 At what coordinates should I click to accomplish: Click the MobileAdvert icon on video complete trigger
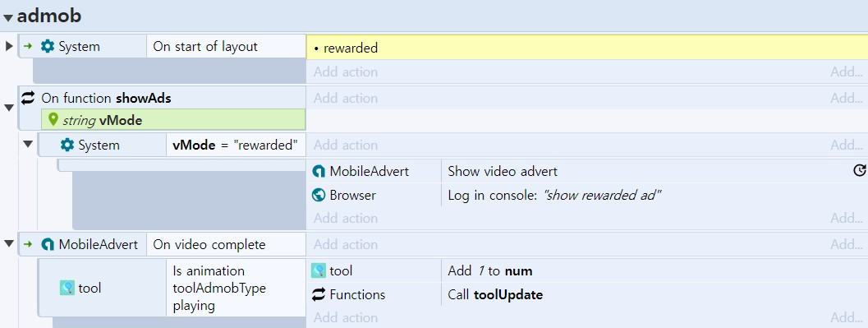coord(48,244)
